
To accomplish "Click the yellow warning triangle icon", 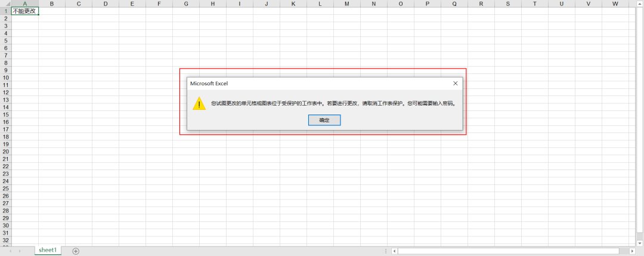I will [x=199, y=104].
